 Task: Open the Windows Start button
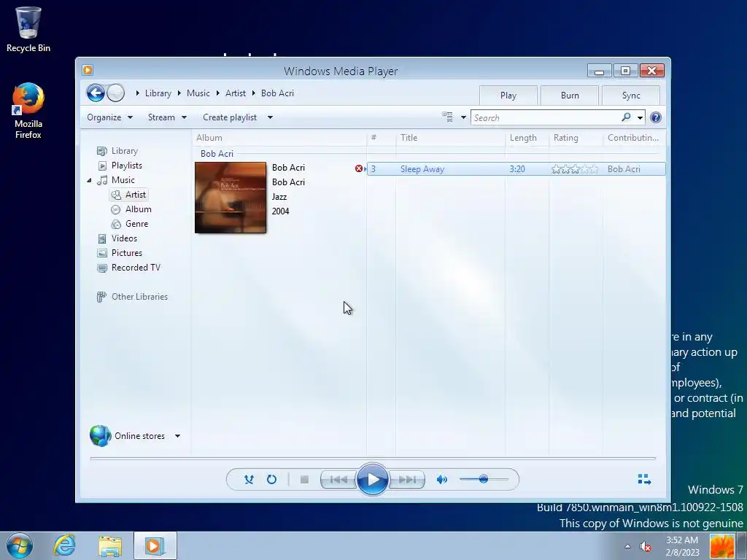[20, 545]
